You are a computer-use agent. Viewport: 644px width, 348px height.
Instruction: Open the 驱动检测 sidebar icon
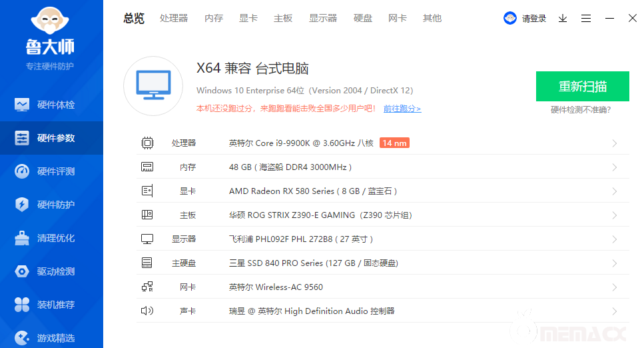point(22,271)
